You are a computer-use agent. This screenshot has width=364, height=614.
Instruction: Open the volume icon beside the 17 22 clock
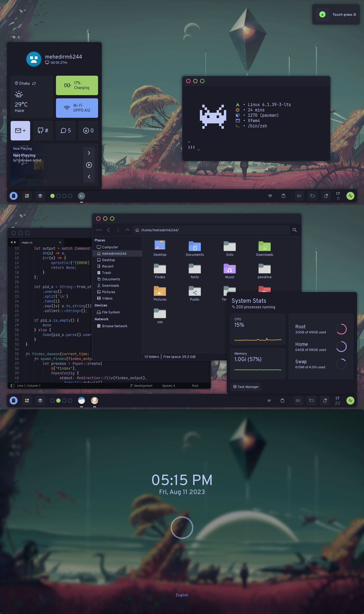(x=298, y=400)
